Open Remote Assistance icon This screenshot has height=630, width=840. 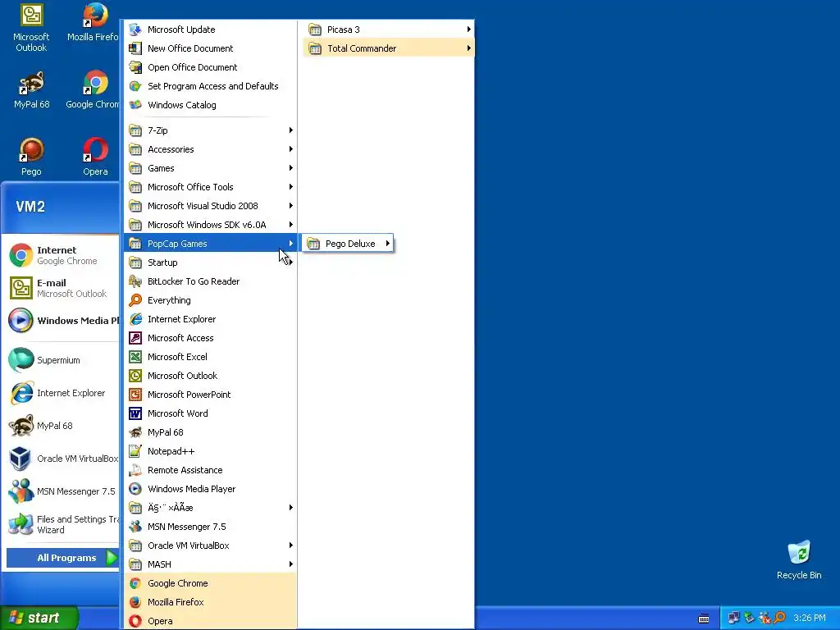tap(135, 470)
